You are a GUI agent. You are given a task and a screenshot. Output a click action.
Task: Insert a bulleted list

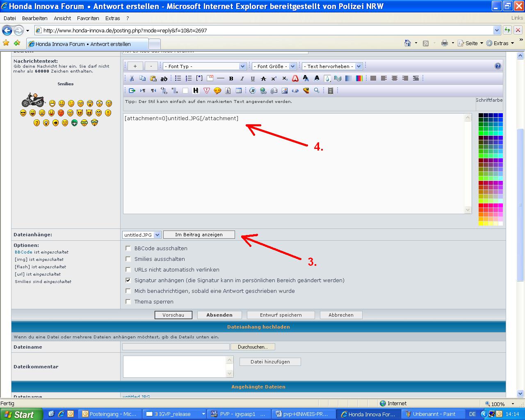click(178, 78)
